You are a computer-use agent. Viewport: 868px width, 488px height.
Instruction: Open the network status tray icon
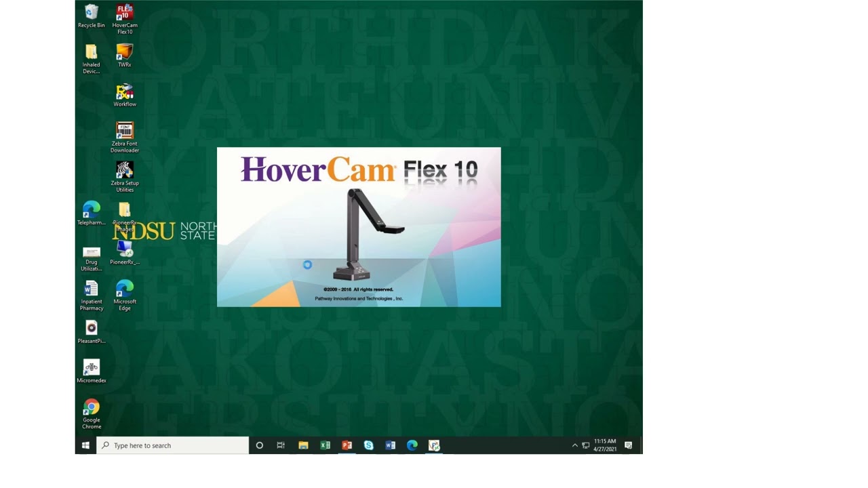[585, 445]
